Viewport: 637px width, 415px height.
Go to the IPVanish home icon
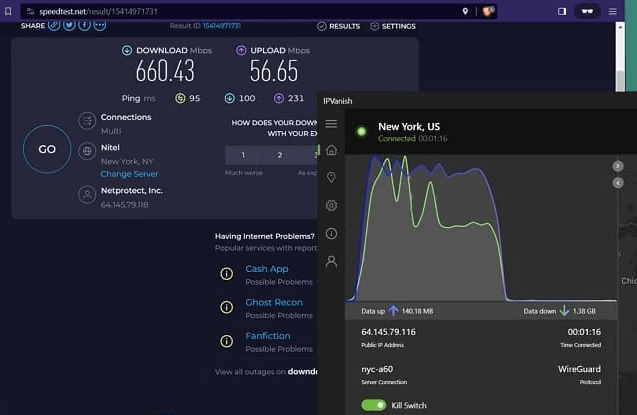click(332, 150)
